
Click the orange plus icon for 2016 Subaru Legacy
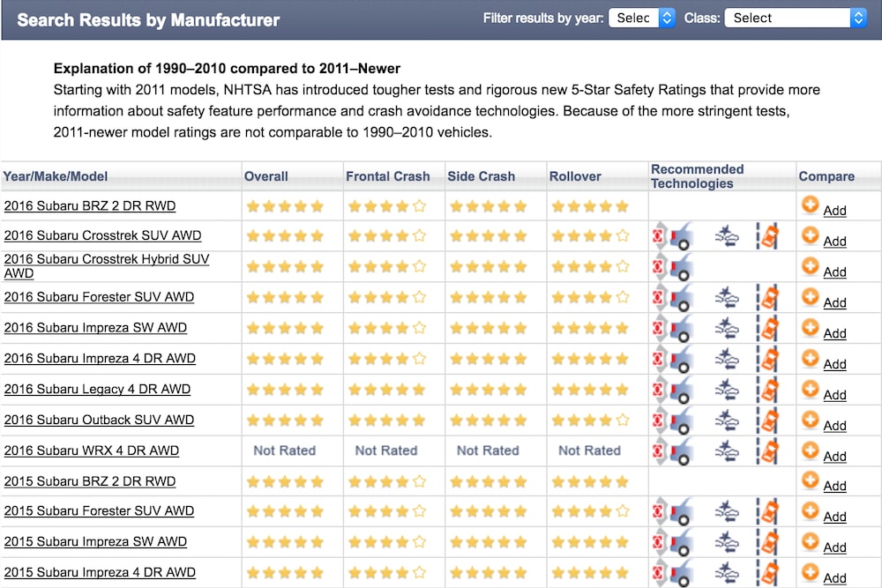click(x=810, y=389)
